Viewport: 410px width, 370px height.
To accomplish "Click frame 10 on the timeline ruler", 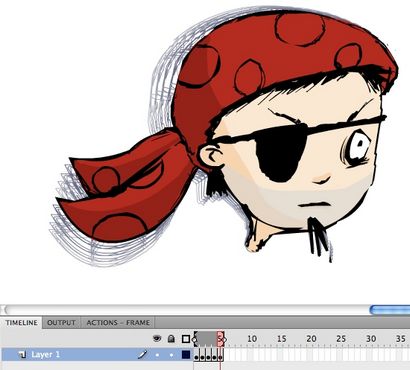I will (x=252, y=339).
